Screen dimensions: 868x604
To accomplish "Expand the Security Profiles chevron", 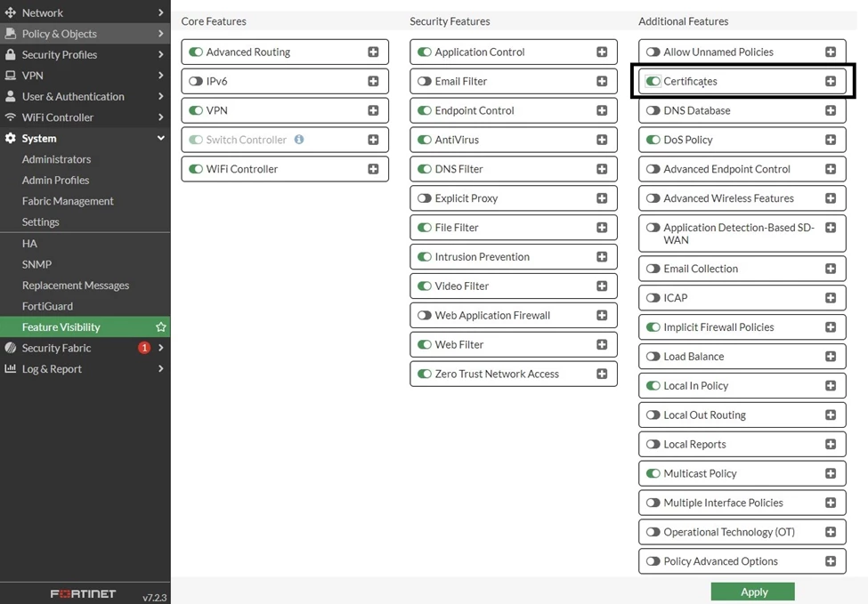I will point(160,55).
